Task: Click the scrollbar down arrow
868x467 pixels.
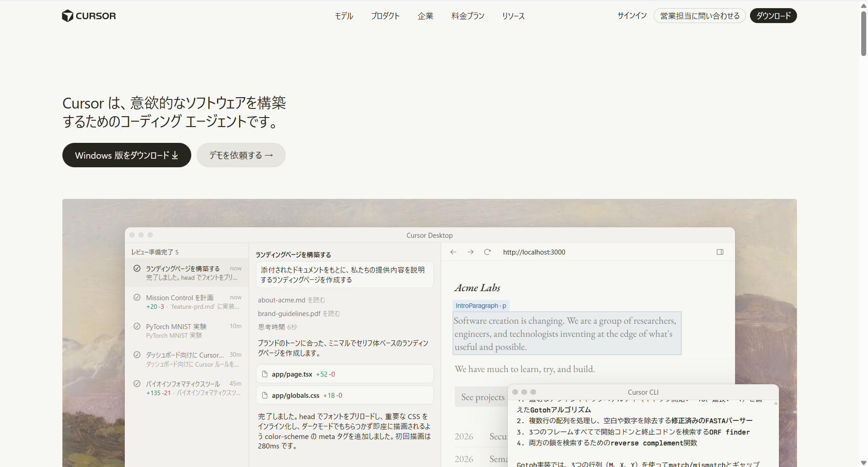Action: click(863, 463)
